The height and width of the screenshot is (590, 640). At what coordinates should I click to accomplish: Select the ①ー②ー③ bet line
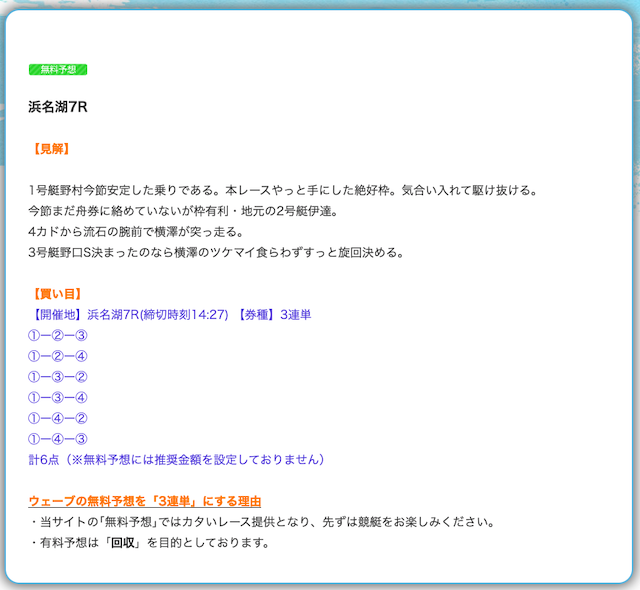pos(58,336)
